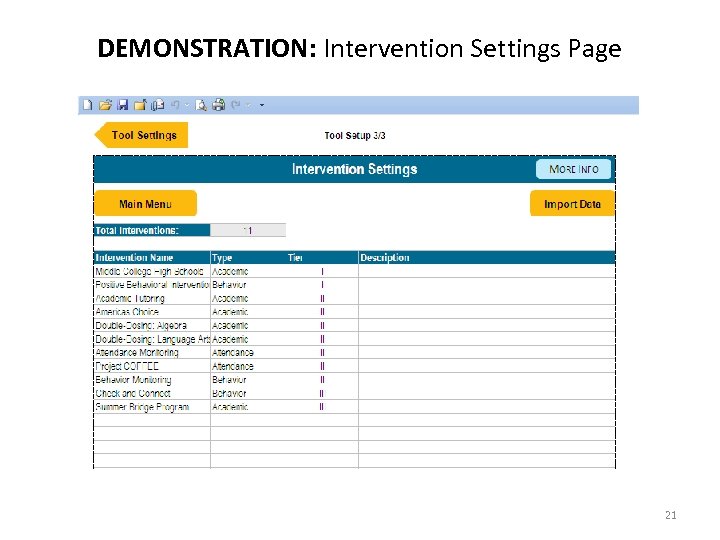
Task: Click the Redo arrow icon
Action: point(236,105)
